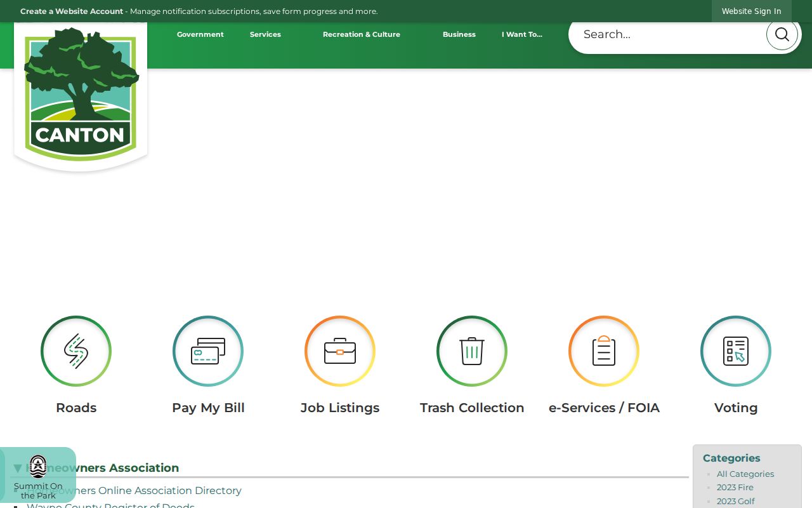Select the 2023 Golf category
The height and width of the screenshot is (508, 812).
pos(736,502)
